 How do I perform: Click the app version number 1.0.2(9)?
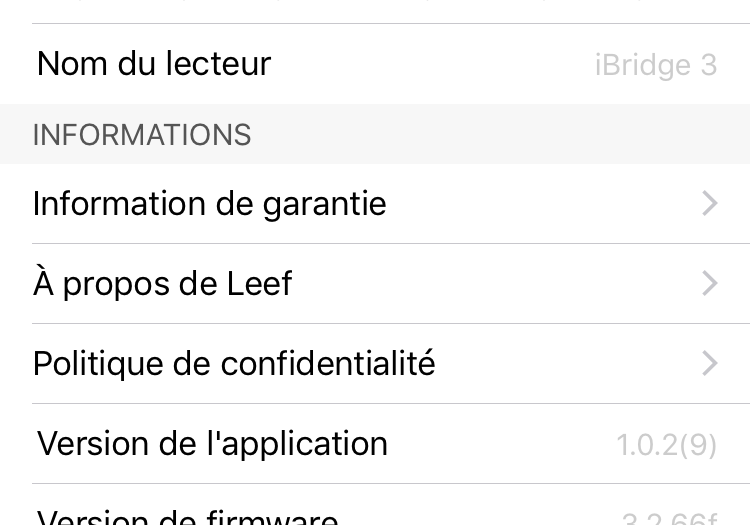coord(666,444)
